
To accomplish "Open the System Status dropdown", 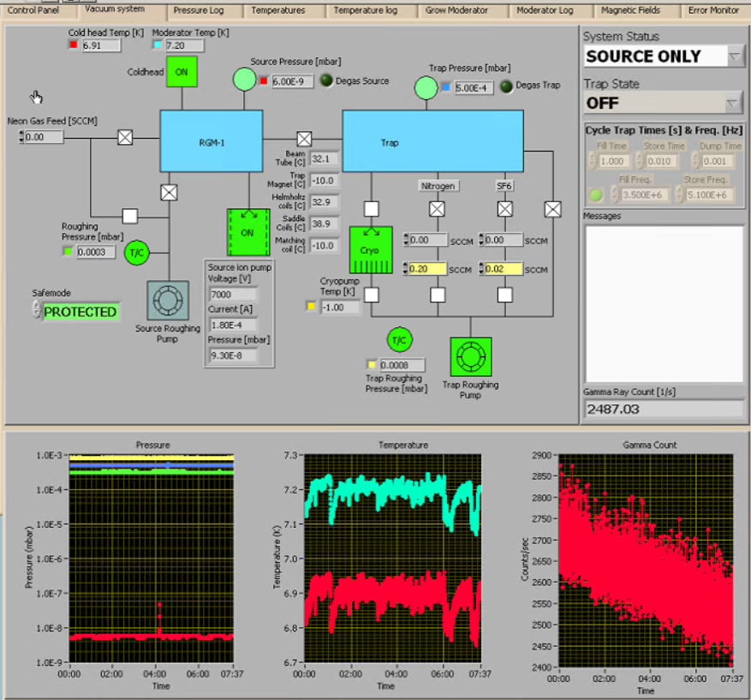I will [x=735, y=57].
